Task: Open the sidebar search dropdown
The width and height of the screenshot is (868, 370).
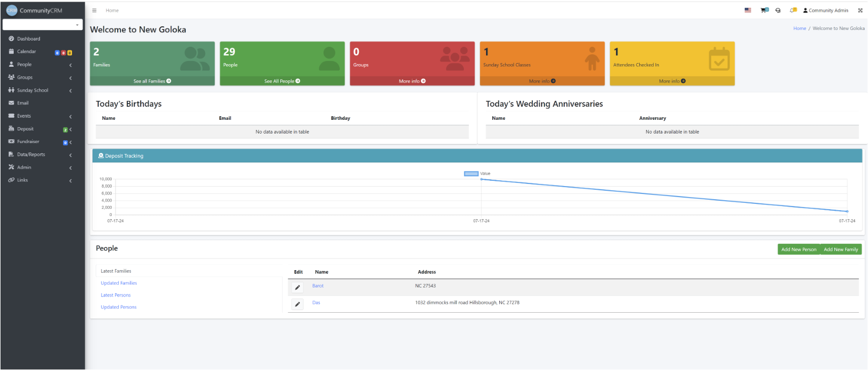Action: coord(43,25)
